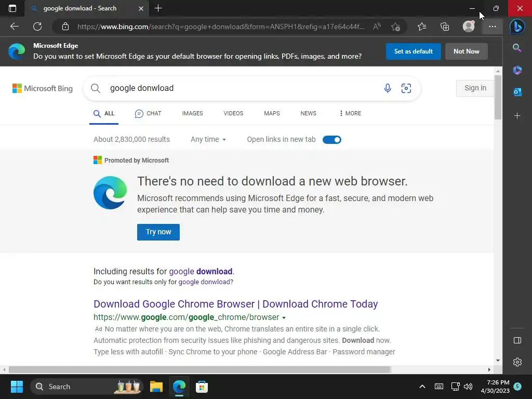The width and height of the screenshot is (532, 399).
Task: Open Collections in the toolbar
Action: [x=445, y=26]
